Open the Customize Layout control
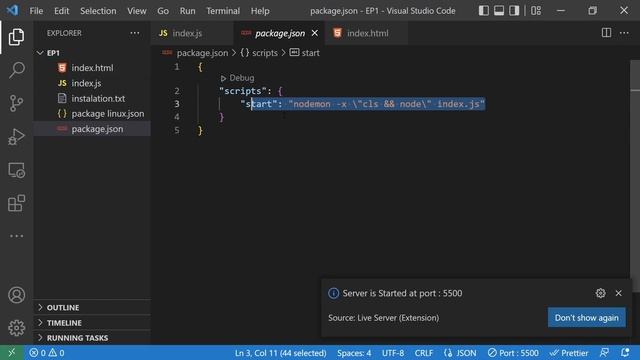The width and height of the screenshot is (640, 360). point(536,11)
